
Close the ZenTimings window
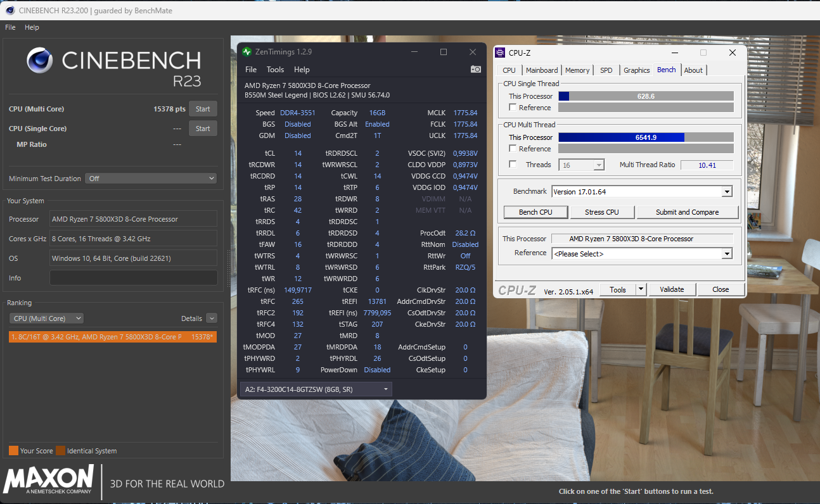click(473, 52)
